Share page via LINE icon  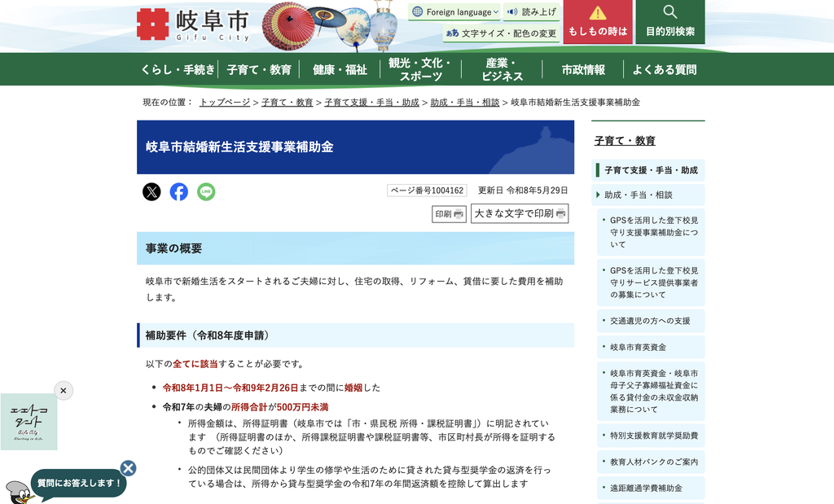coord(206,192)
